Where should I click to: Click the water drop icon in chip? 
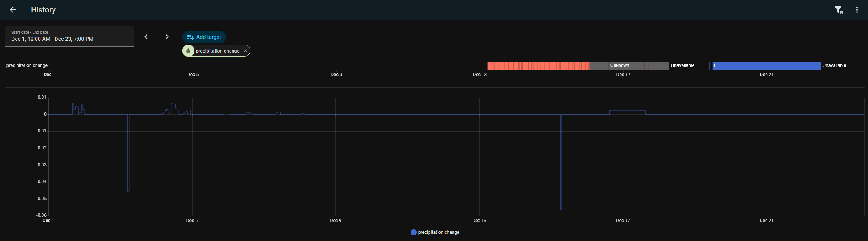click(188, 51)
